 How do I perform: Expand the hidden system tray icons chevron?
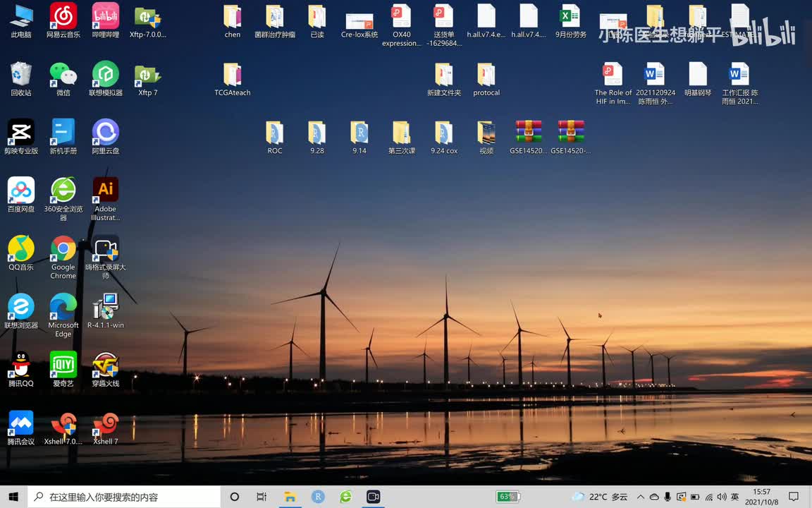(641, 497)
